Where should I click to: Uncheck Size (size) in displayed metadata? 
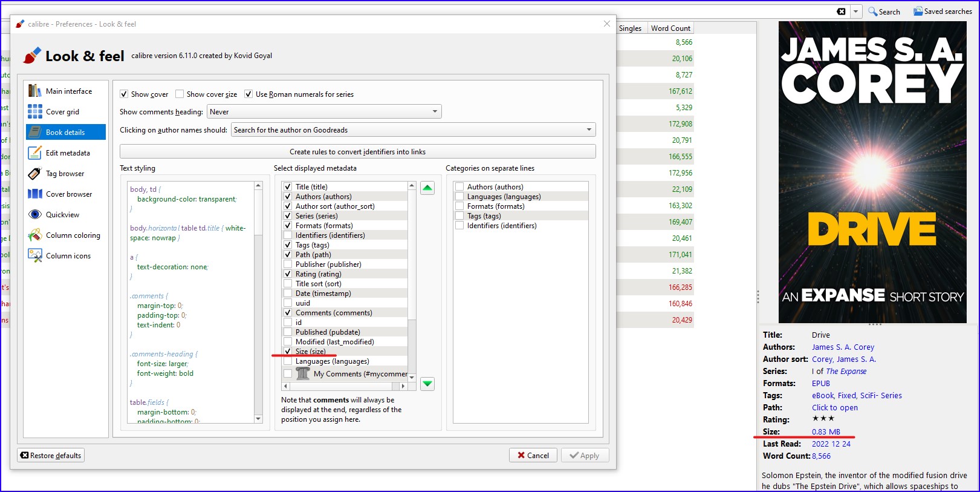point(288,352)
